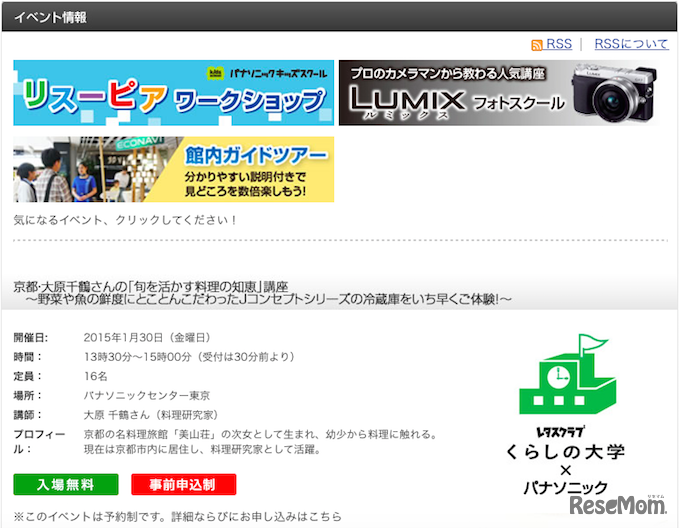Open the リスーピア ワークショップ banner

coord(173,93)
